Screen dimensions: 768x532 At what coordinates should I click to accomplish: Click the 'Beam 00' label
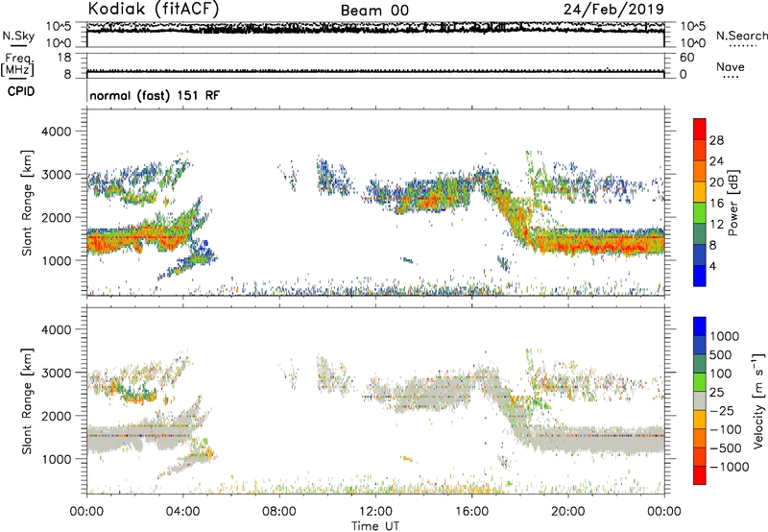pos(374,11)
